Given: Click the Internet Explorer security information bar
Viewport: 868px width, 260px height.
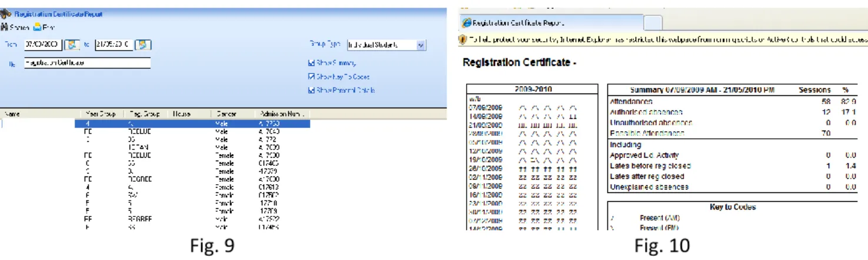Looking at the screenshot, I should click(663, 39).
